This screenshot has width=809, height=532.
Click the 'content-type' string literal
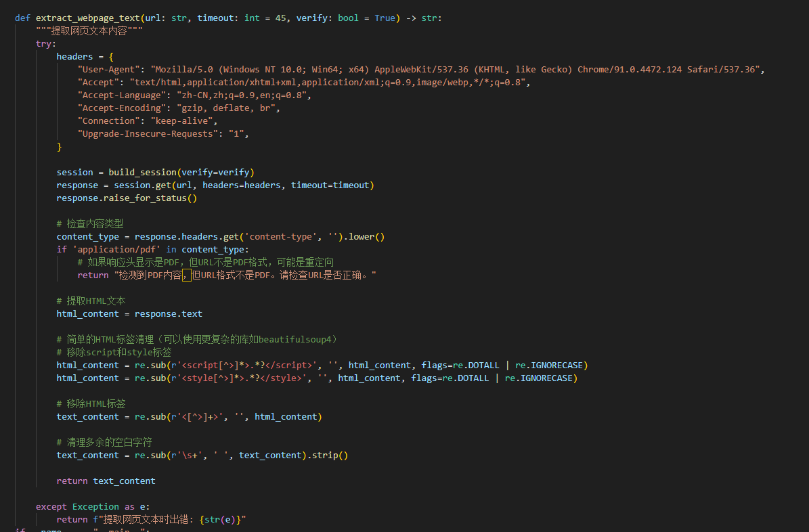tap(281, 237)
